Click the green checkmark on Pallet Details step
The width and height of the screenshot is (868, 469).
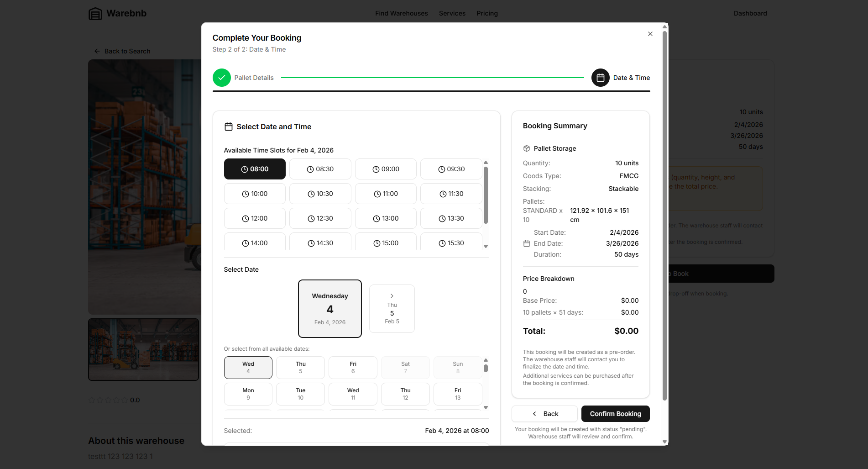point(222,78)
